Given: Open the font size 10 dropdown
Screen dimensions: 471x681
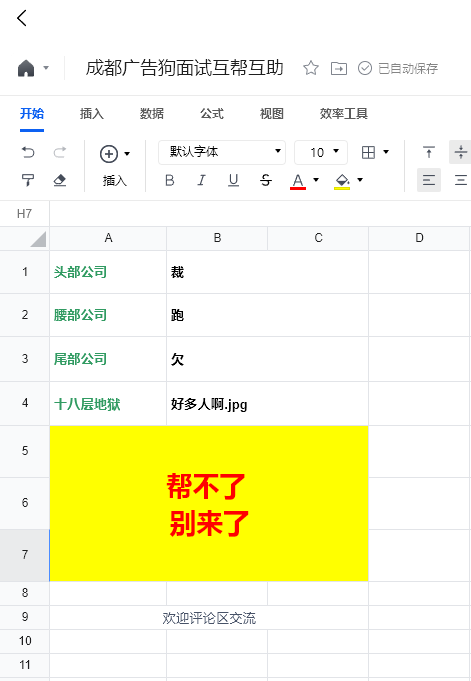Looking at the screenshot, I should tap(321, 152).
